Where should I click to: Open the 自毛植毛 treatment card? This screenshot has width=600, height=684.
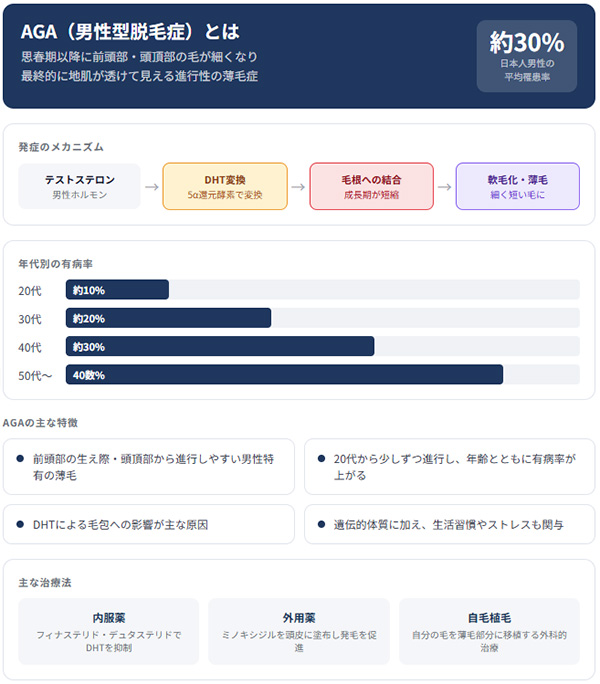[x=489, y=631]
